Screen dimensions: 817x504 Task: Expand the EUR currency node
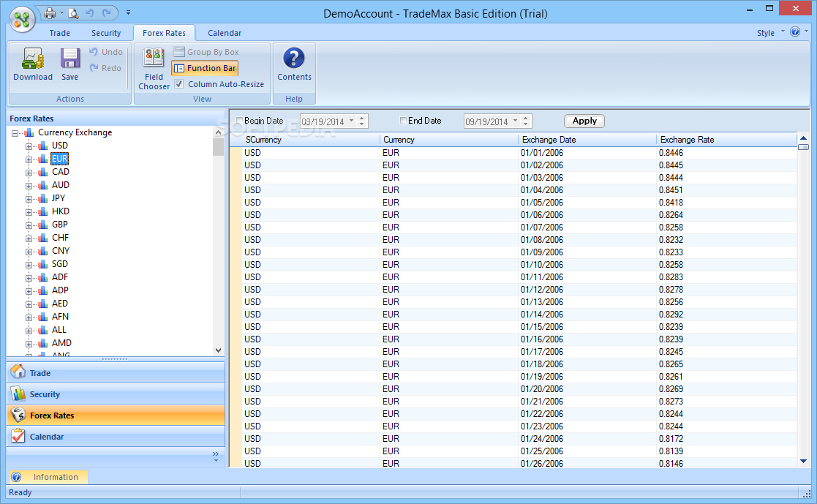(x=29, y=159)
